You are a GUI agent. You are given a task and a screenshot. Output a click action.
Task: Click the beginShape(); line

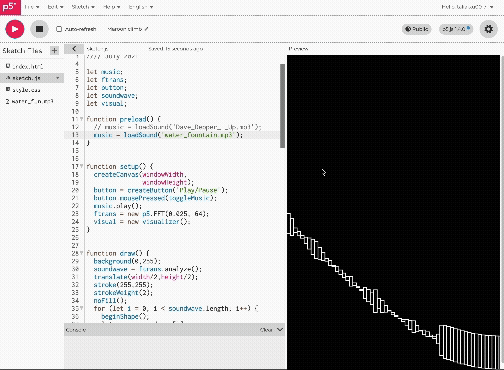[125, 316]
